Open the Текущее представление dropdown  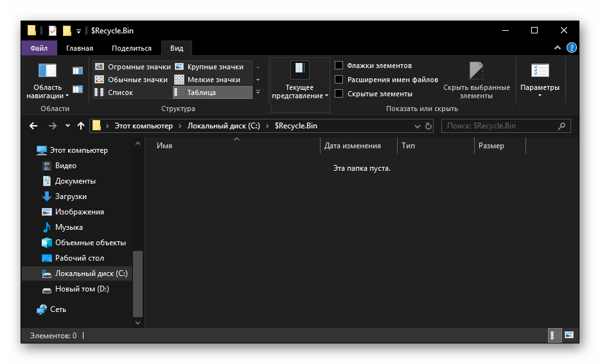300,80
